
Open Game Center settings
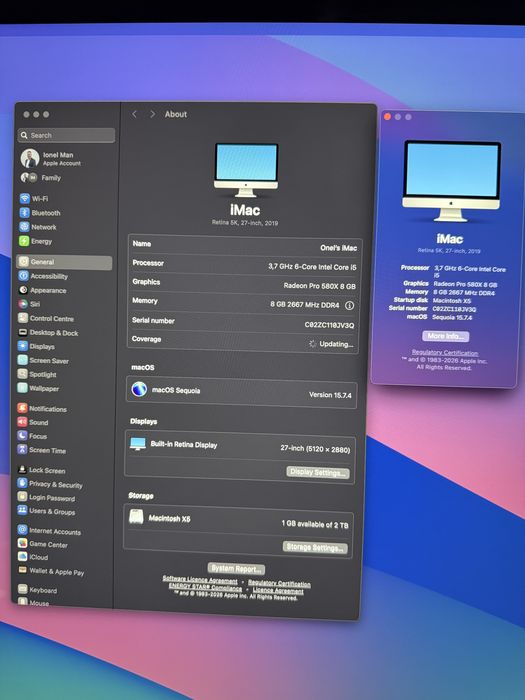[43, 544]
